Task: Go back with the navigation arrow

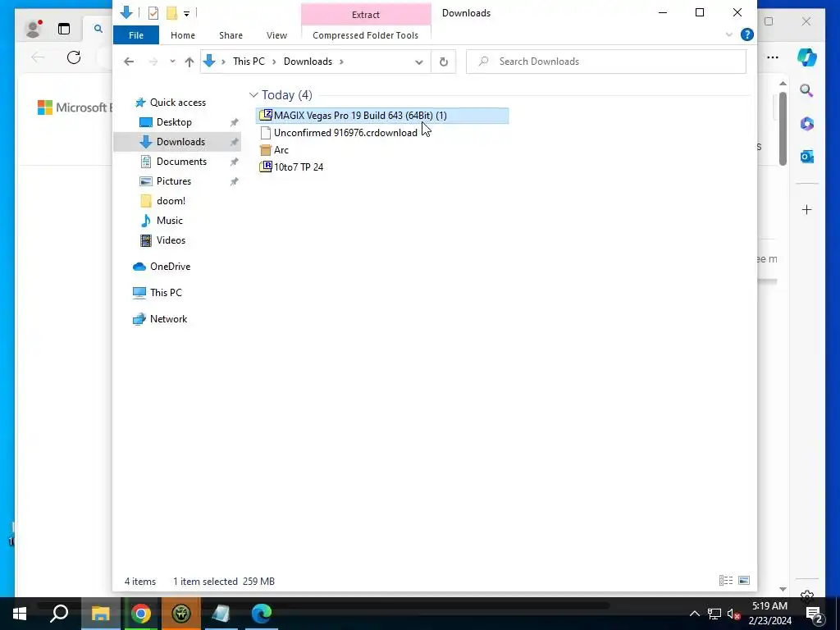Action: coord(129,62)
